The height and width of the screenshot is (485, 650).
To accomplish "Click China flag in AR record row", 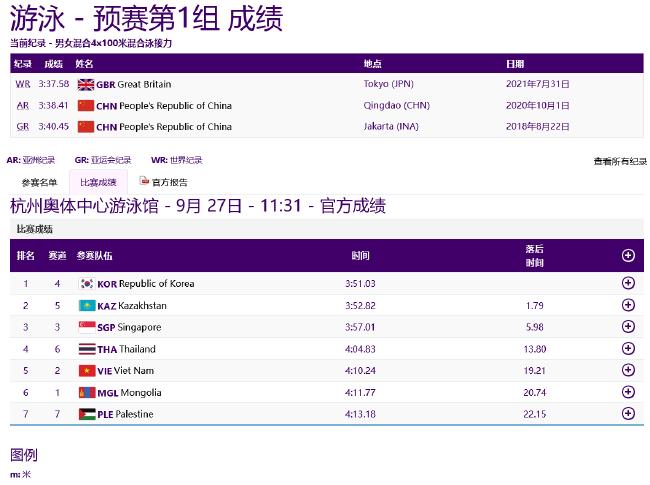I will tap(86, 106).
